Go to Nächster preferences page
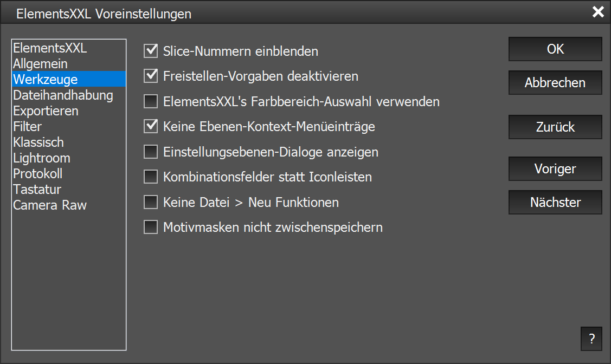 coord(555,203)
